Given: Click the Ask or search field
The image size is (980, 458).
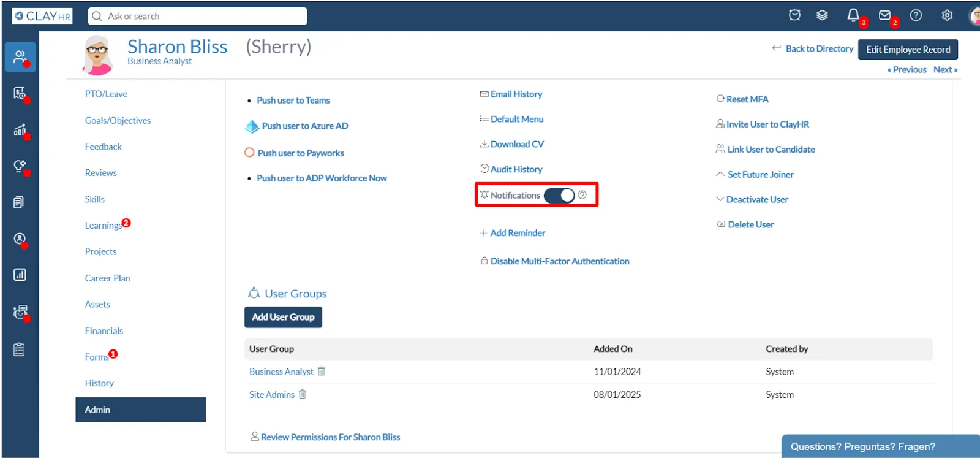Looking at the screenshot, I should click(x=198, y=16).
